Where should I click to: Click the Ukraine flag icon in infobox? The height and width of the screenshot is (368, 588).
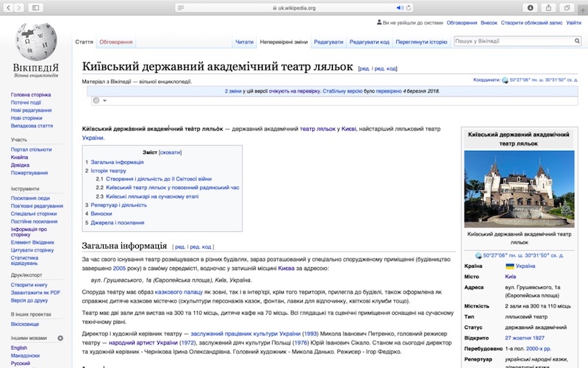[x=509, y=266]
